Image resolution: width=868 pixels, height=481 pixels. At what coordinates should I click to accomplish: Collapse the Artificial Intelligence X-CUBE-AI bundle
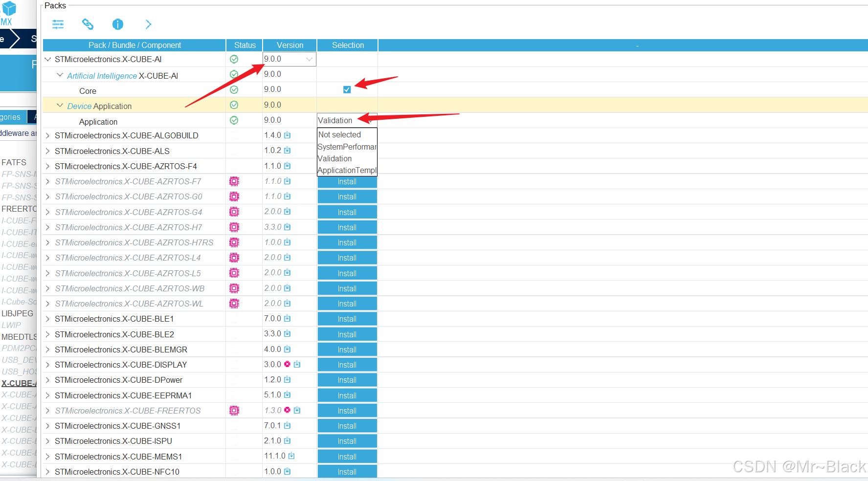[60, 75]
